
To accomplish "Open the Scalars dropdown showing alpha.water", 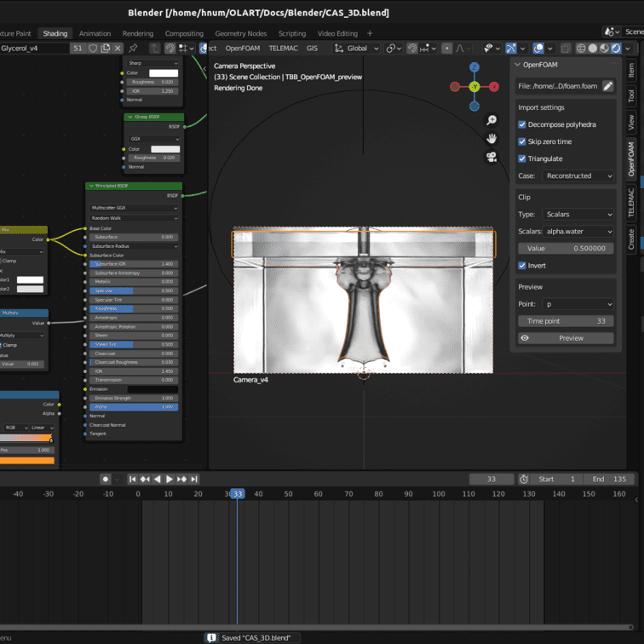I will pos(578,231).
